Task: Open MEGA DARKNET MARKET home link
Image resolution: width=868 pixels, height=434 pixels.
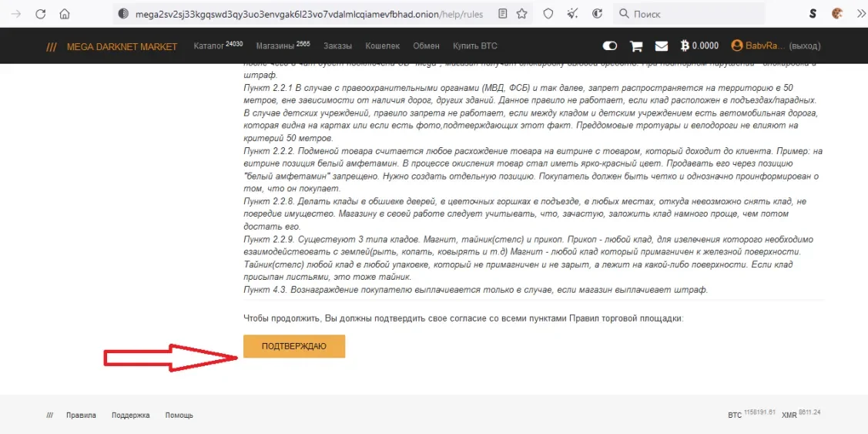Action: (122, 46)
